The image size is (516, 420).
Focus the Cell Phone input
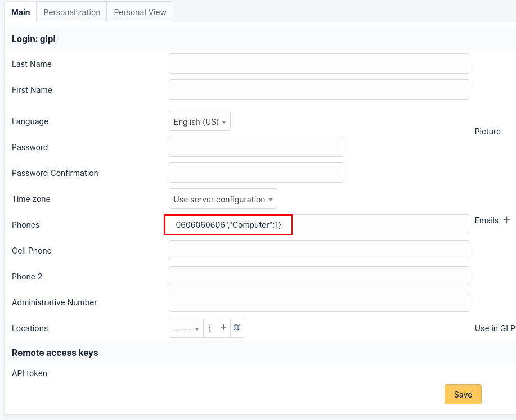pyautogui.click(x=318, y=250)
